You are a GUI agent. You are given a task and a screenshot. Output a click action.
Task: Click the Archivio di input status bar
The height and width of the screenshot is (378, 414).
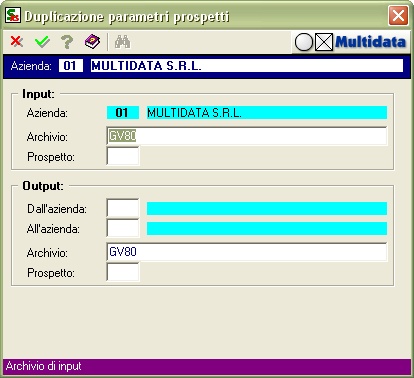point(207,366)
